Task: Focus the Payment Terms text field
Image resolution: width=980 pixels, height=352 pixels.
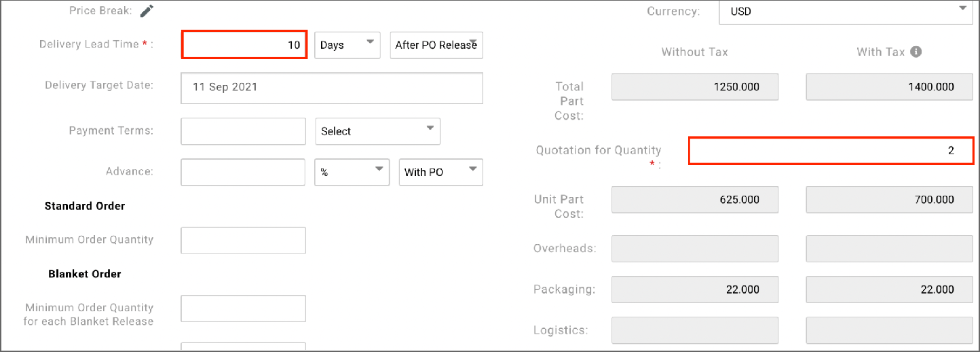Action: tap(243, 131)
